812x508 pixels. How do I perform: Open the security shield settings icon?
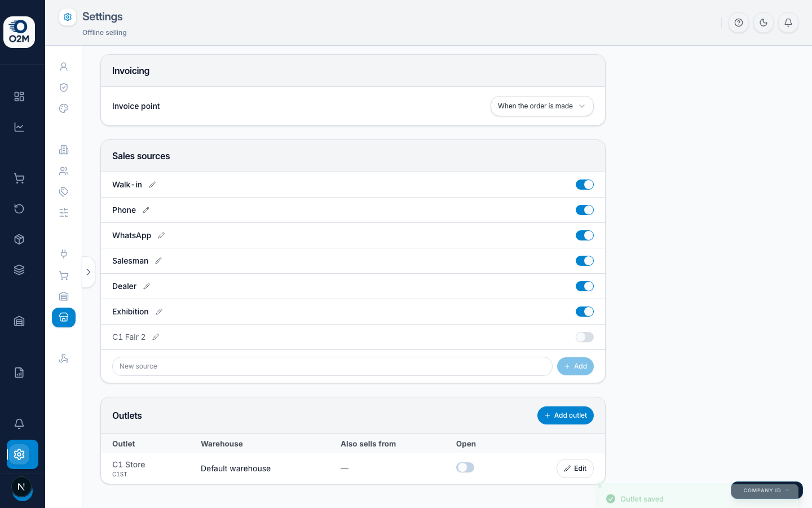pyautogui.click(x=64, y=87)
